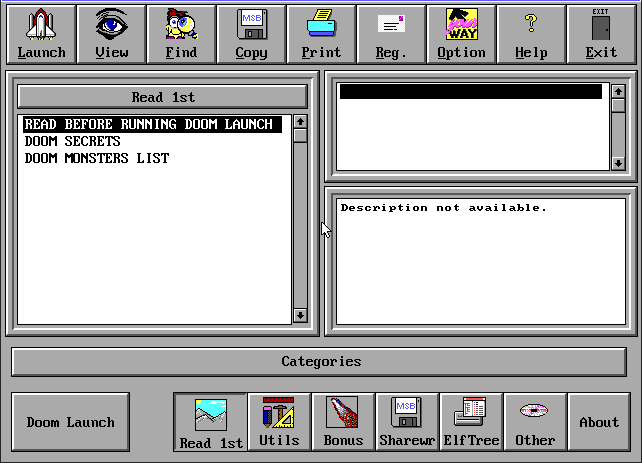Click 'Description not available.' text
642x463 pixels.
[x=443, y=208]
